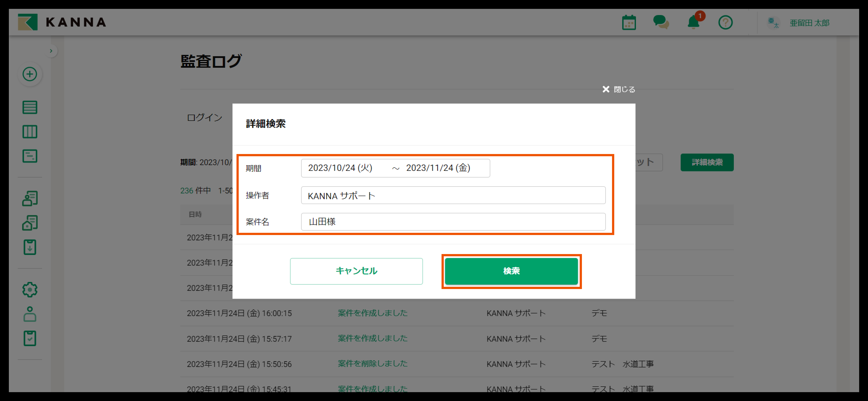Click the green 検索 button
The image size is (868, 401).
[511, 271]
